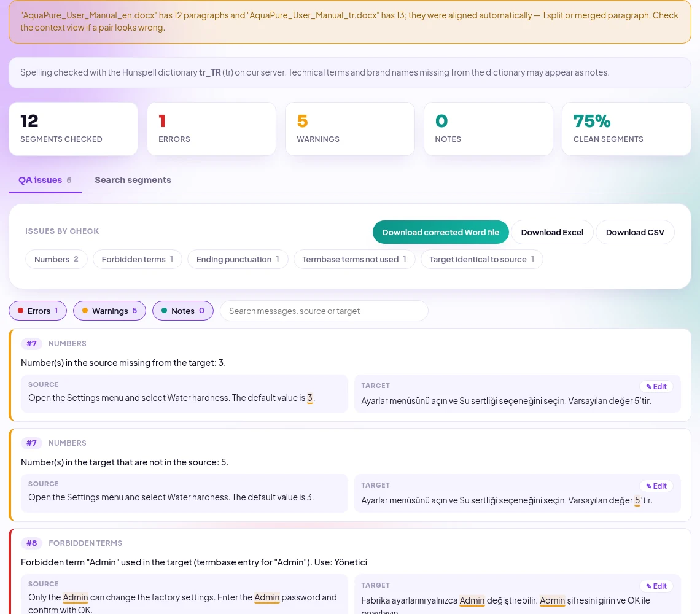700x614 pixels.
Task: Filter issues by Ending punctuation check
Action: point(238,260)
